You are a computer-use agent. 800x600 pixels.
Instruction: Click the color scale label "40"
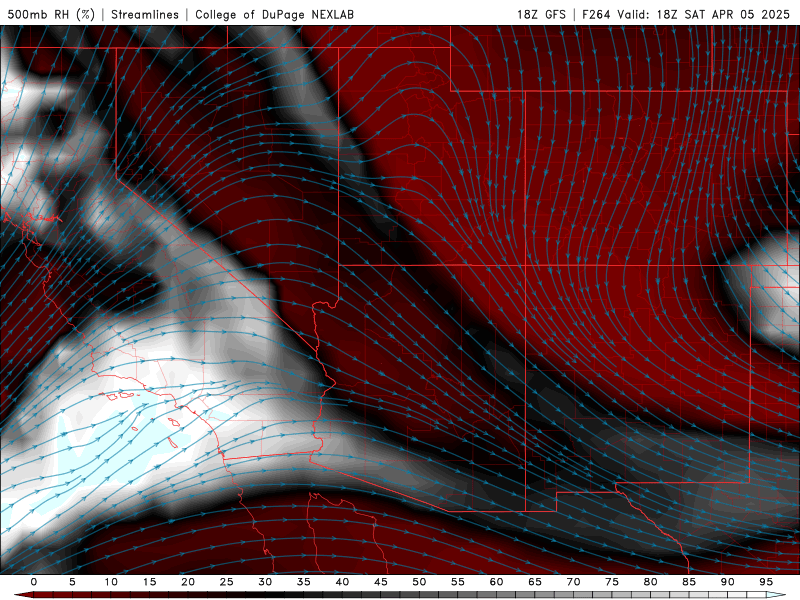tap(342, 582)
